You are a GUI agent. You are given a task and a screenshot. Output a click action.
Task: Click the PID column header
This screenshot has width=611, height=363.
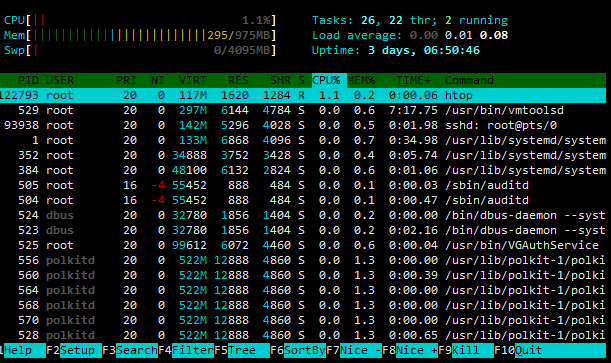28,80
